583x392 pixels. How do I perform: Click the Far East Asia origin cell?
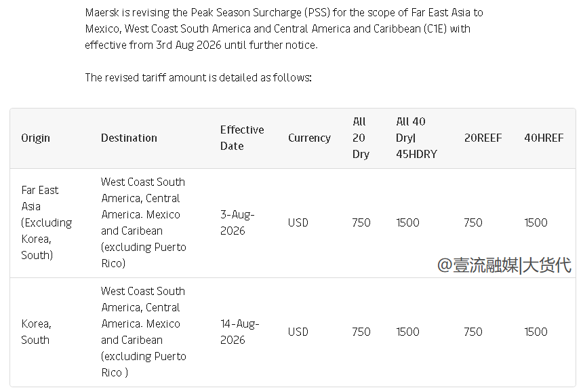click(x=47, y=222)
